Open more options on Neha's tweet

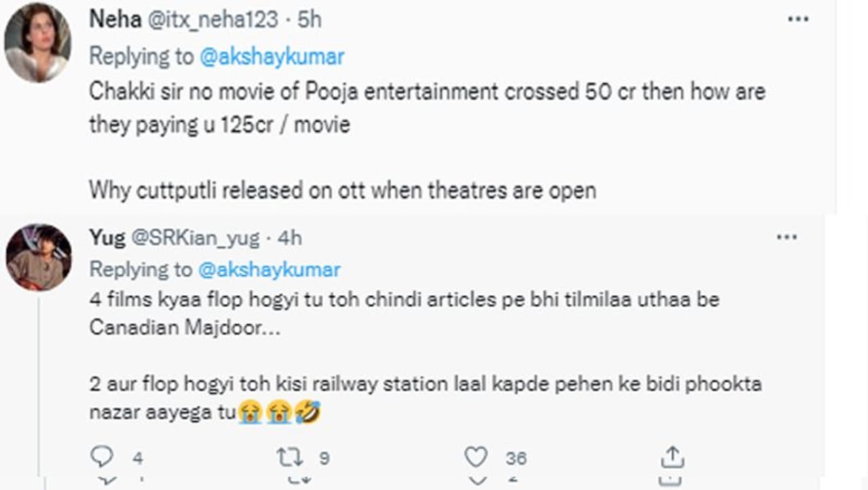[x=797, y=19]
